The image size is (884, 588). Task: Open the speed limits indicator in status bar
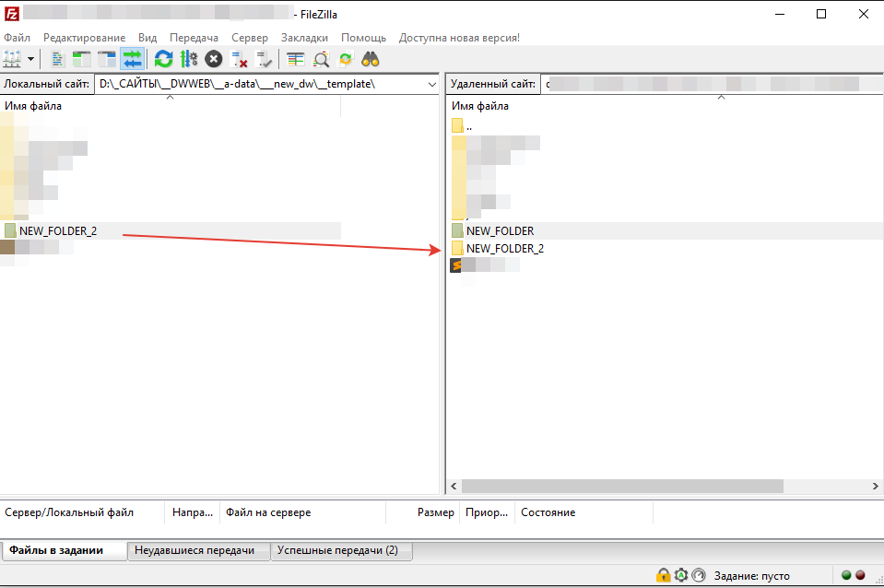click(x=698, y=575)
